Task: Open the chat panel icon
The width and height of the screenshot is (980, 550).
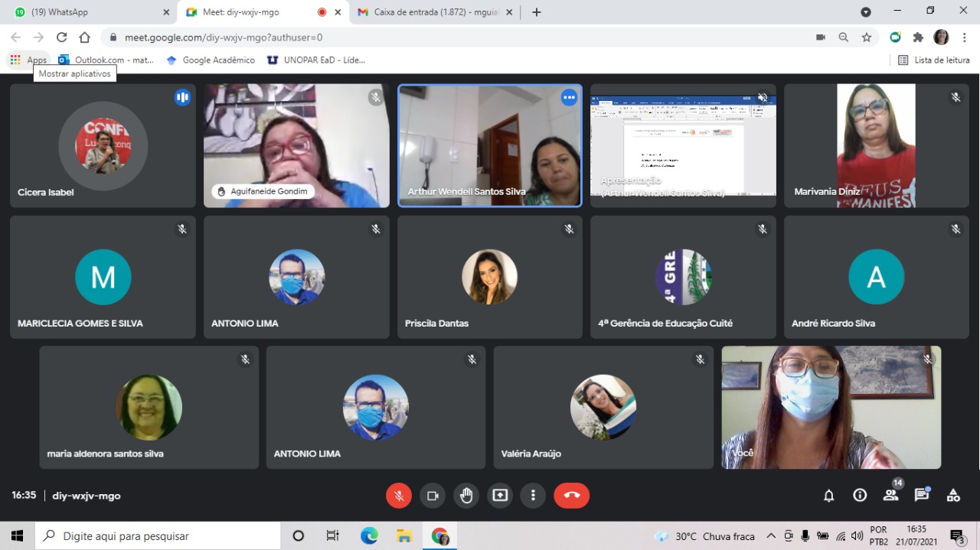Action: 922,495
